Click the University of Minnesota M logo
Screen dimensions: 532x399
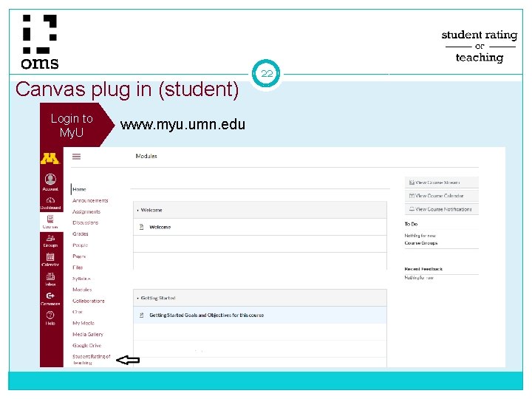tap(50, 158)
